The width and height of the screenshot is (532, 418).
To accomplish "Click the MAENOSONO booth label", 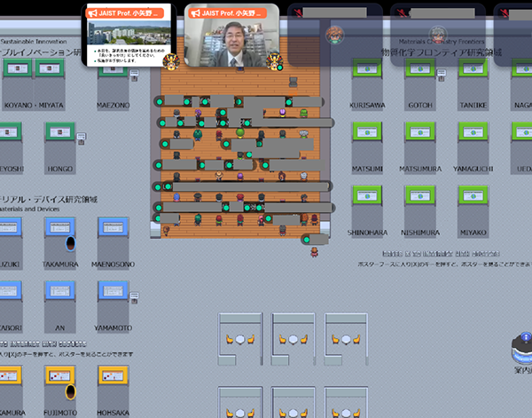I will (x=113, y=264).
